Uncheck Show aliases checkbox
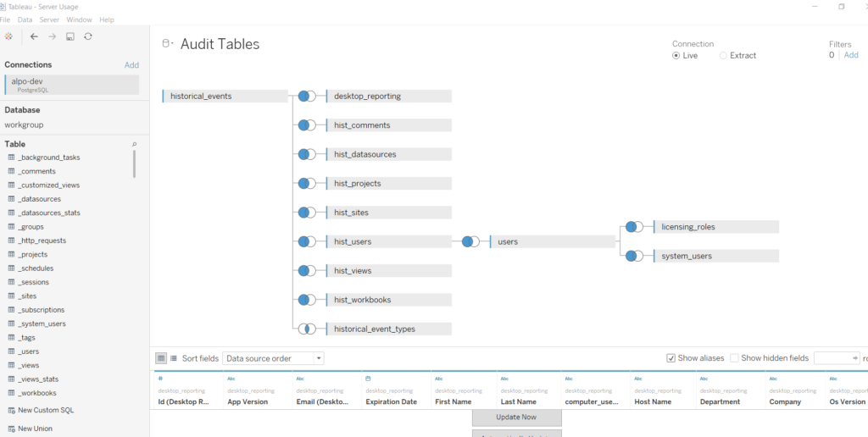Image resolution: width=868 pixels, height=437 pixels. click(671, 358)
